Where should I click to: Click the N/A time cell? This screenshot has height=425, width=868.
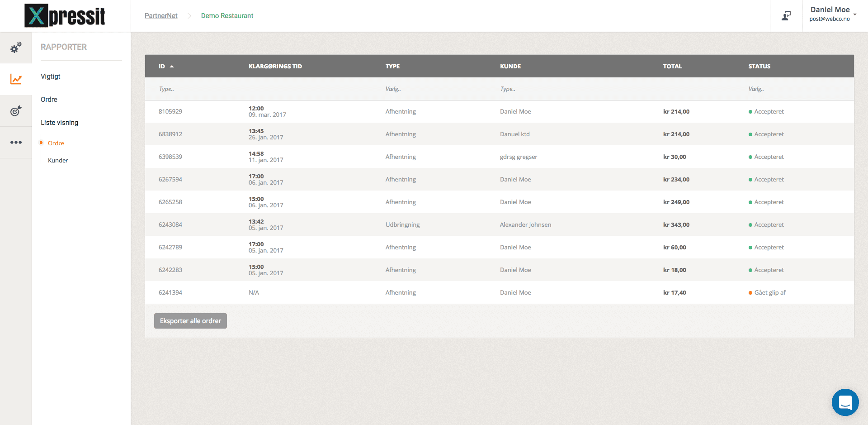click(x=254, y=293)
